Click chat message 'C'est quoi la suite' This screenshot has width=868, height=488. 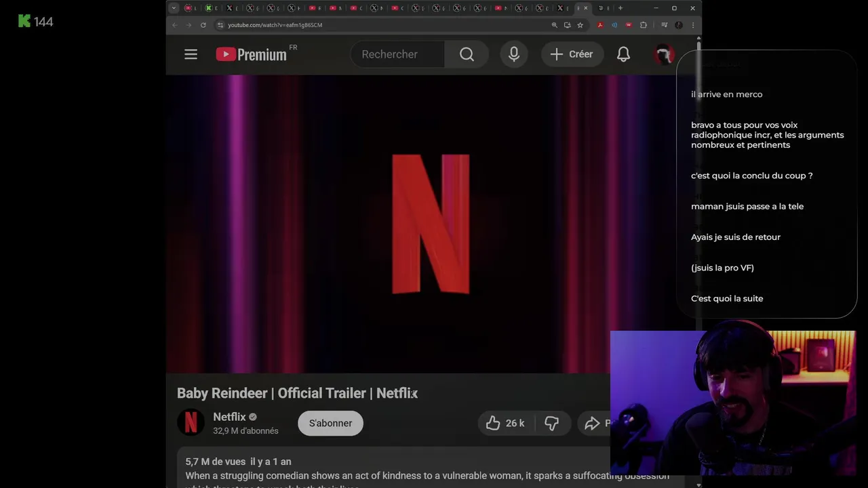[727, 298]
